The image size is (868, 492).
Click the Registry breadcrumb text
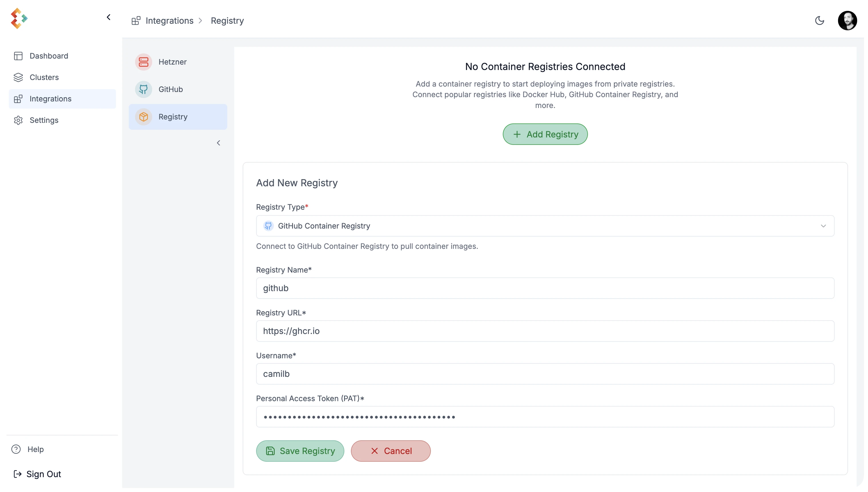(x=228, y=21)
